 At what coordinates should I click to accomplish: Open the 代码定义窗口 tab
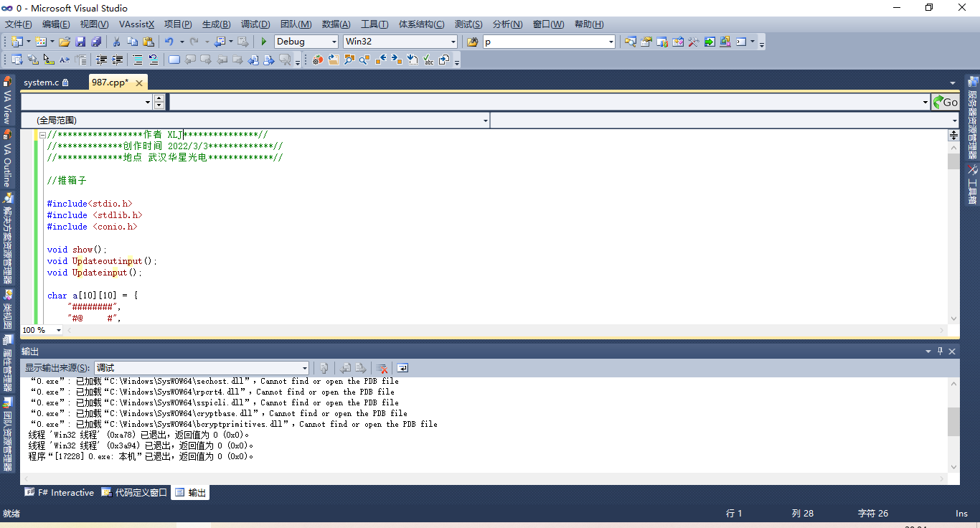pos(134,493)
